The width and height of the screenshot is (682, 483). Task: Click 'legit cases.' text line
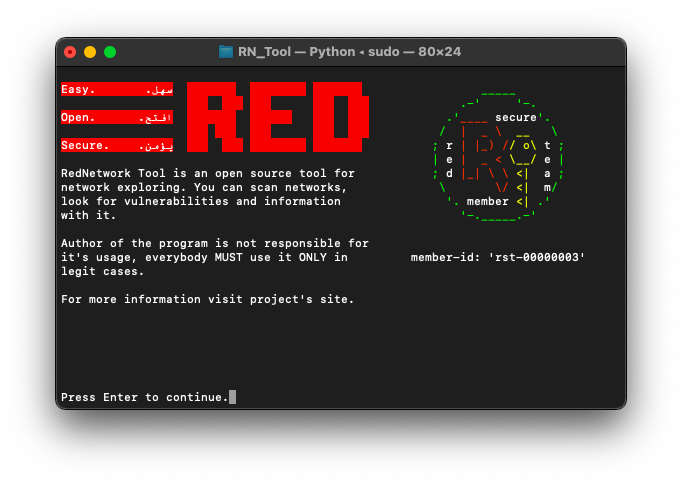click(x=103, y=271)
